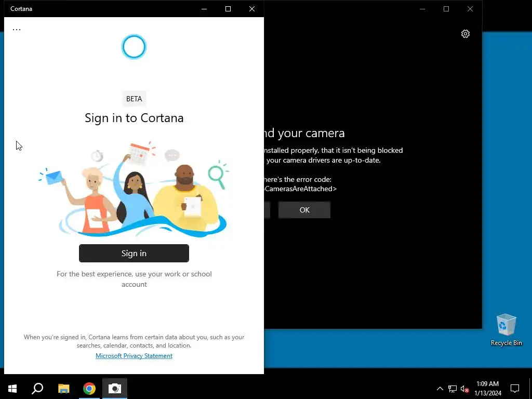Click the muted volume tray icon
Viewport: 532px width, 399px height.
tap(465, 389)
